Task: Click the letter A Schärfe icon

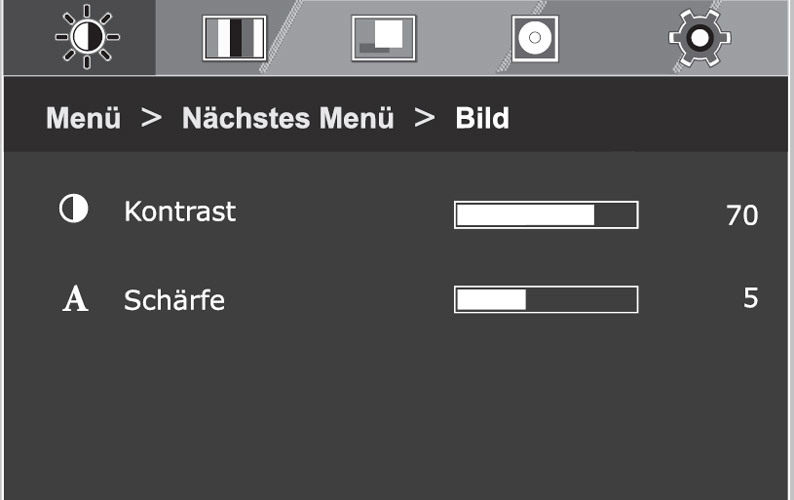Action: click(75, 298)
